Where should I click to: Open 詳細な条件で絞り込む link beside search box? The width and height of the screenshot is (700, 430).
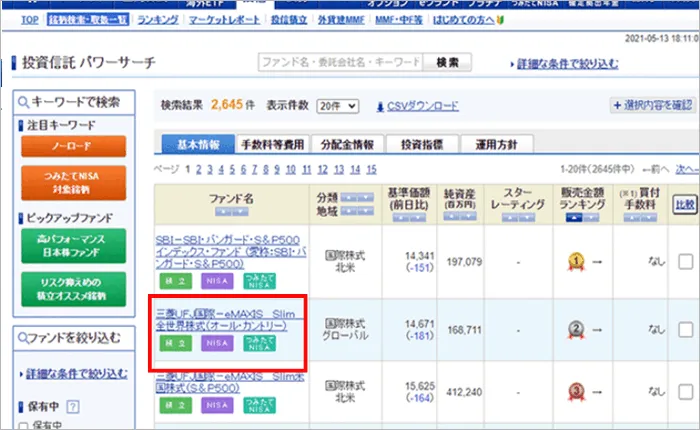pyautogui.click(x=567, y=64)
